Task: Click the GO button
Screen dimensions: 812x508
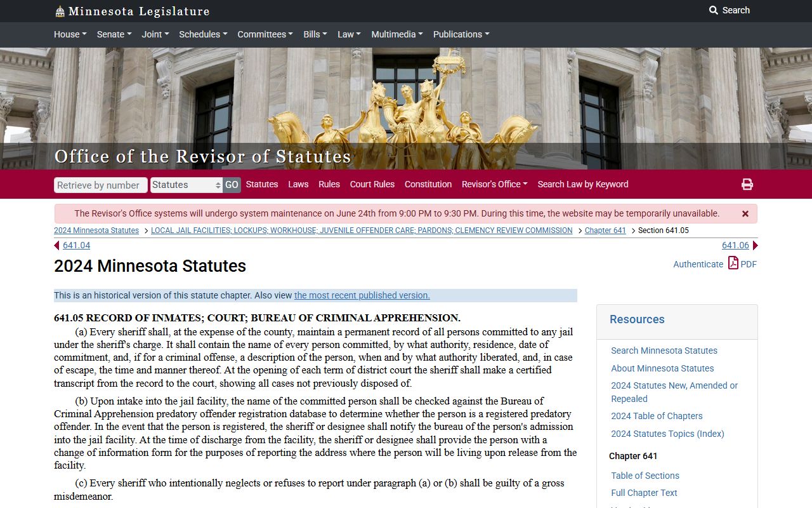Action: click(x=232, y=185)
